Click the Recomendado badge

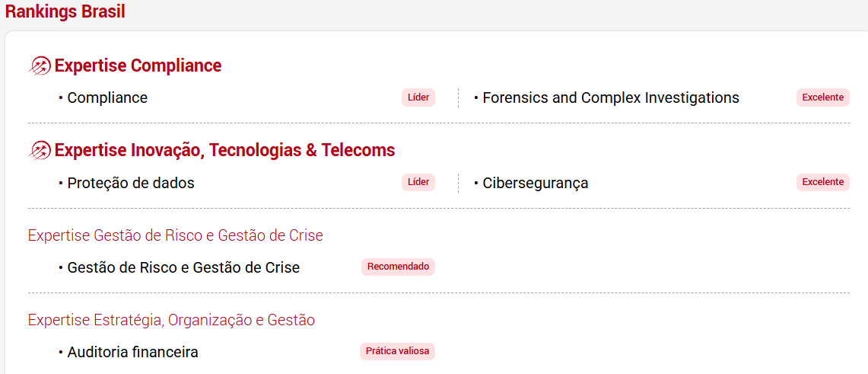[x=398, y=267]
